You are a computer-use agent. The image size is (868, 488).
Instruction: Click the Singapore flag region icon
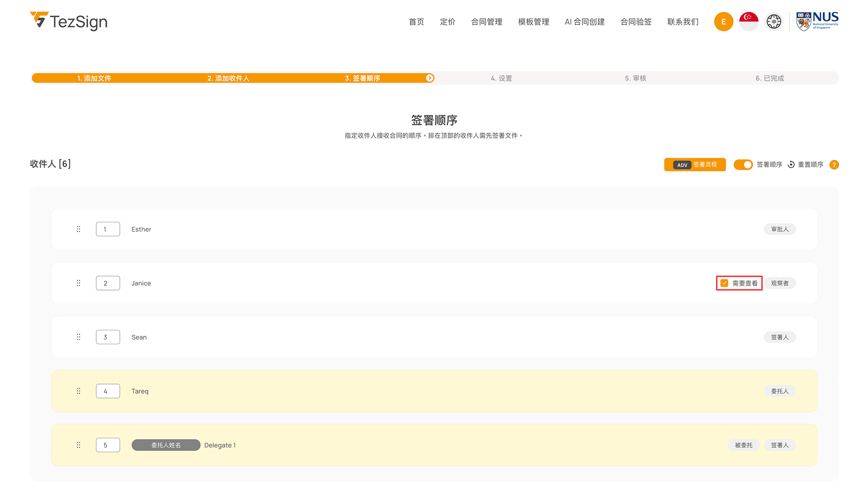tap(749, 22)
